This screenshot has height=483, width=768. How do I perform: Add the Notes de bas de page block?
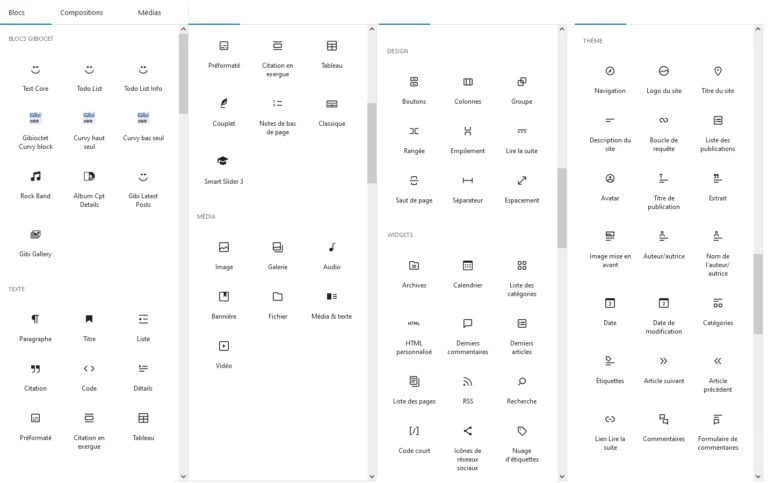[278, 117]
